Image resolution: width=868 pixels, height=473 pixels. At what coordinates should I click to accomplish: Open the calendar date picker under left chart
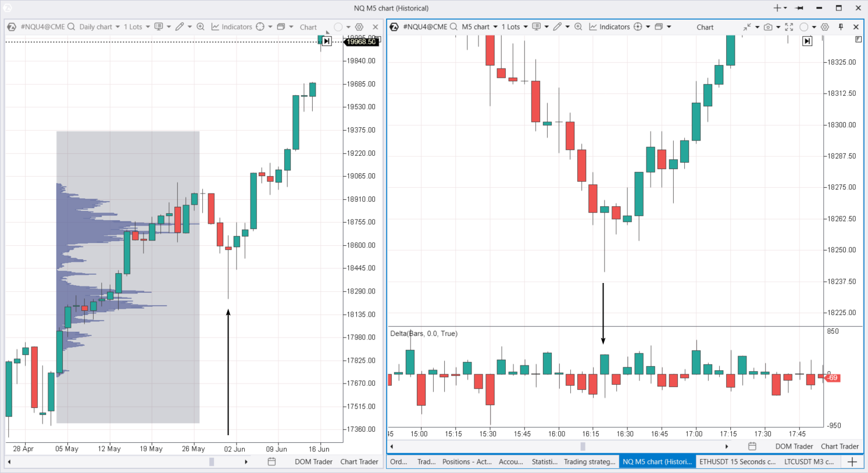pyautogui.click(x=272, y=461)
